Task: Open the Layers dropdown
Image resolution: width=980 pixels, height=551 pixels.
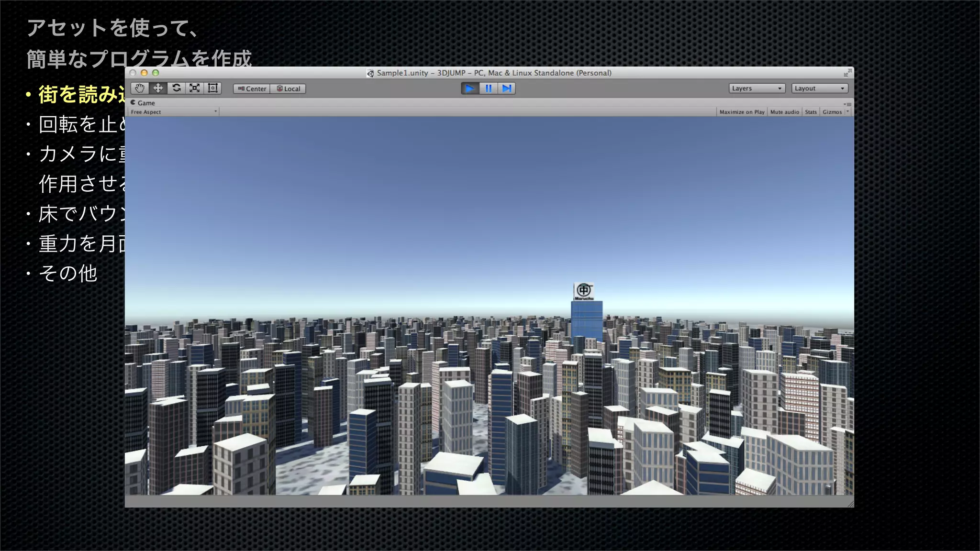Action: click(x=757, y=88)
